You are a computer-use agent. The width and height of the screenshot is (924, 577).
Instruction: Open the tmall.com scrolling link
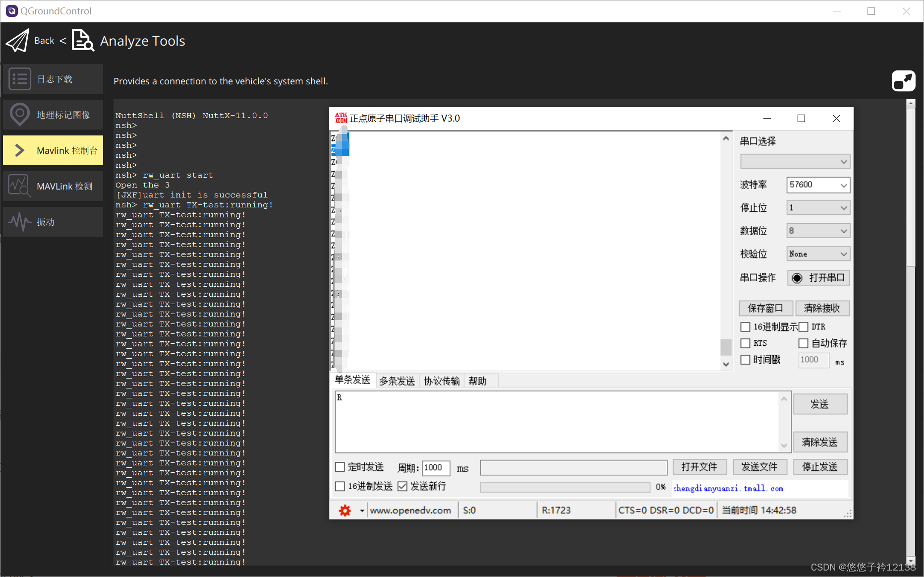point(728,489)
